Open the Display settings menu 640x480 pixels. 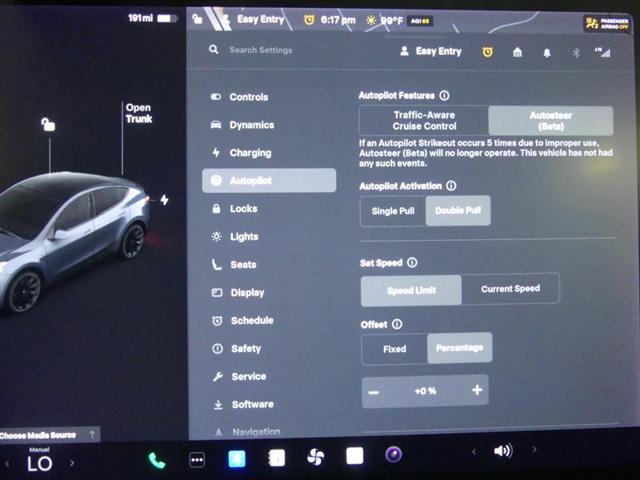(x=269, y=292)
